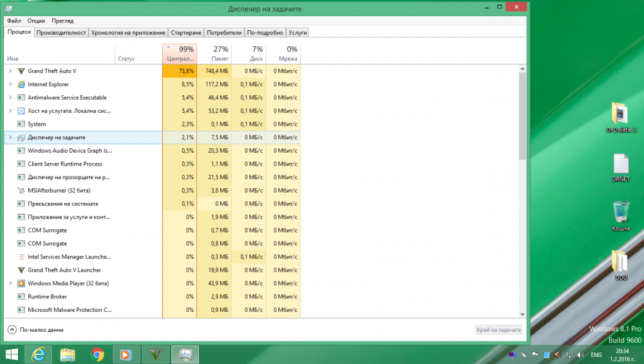Open the Потребители tab

(x=224, y=32)
